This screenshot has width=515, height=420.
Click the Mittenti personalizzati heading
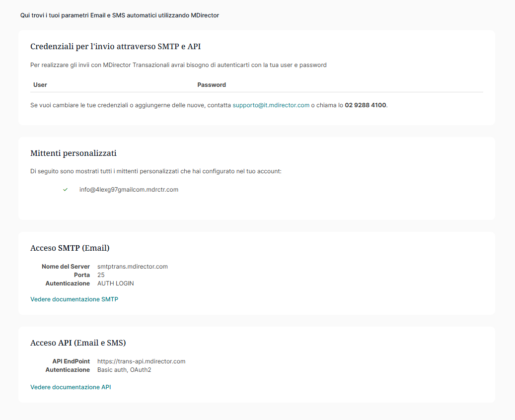pos(74,153)
